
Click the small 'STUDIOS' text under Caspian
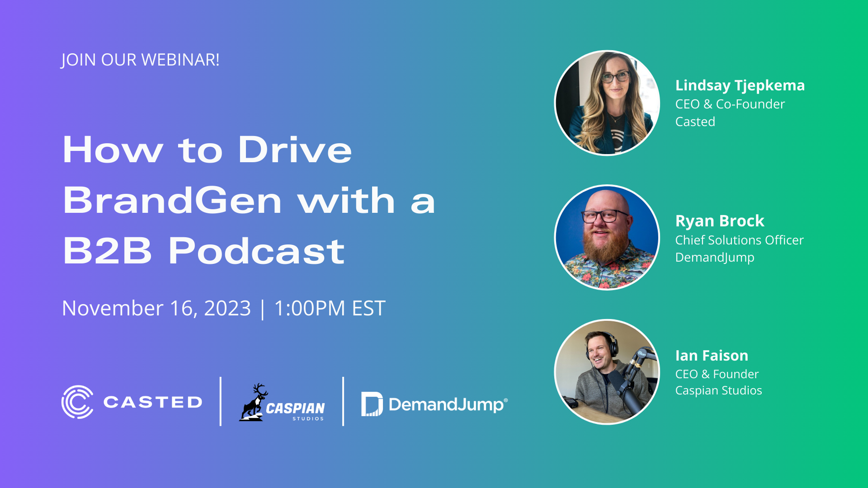(x=308, y=419)
